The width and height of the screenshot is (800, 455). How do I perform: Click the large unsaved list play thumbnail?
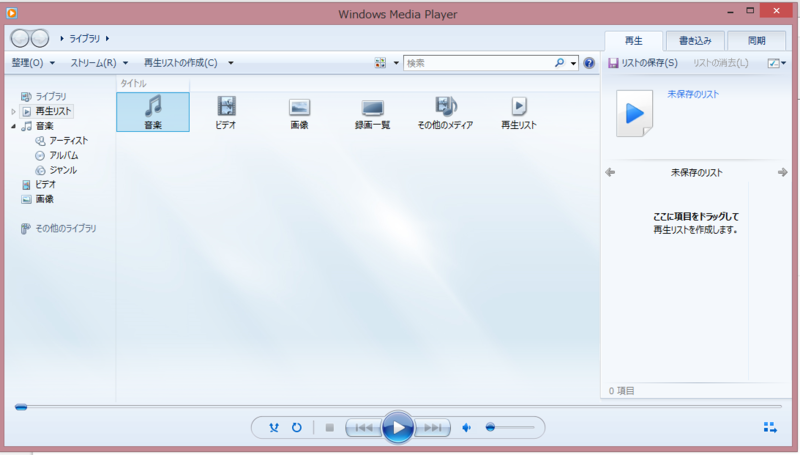click(x=634, y=113)
